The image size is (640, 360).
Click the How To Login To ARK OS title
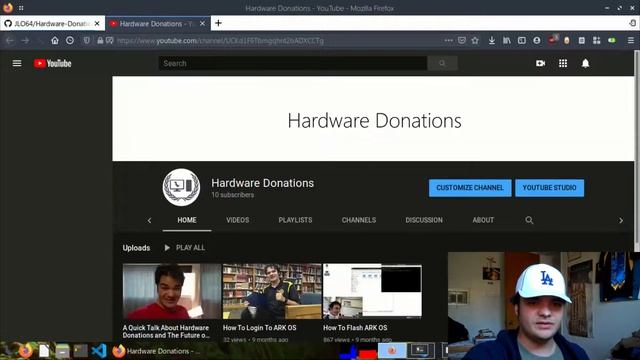260,328
